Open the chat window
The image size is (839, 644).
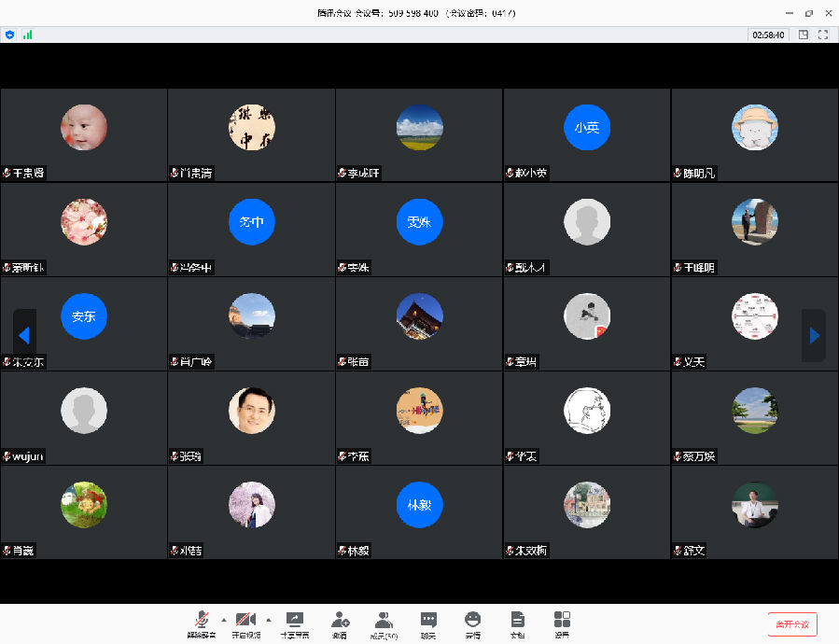click(x=428, y=623)
